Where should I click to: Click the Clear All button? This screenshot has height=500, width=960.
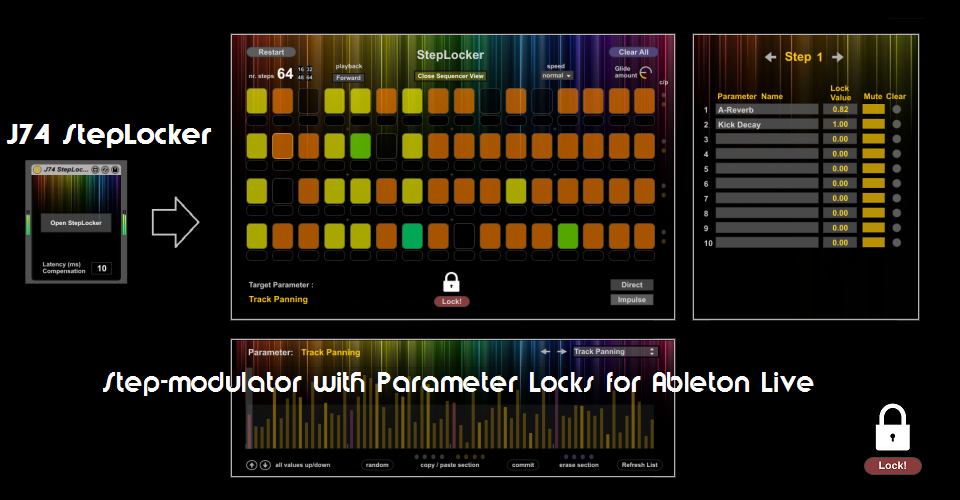pyautogui.click(x=633, y=52)
